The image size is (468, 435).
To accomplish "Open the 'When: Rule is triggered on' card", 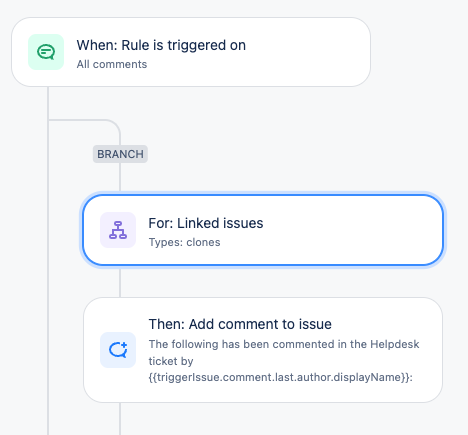I will point(191,52).
